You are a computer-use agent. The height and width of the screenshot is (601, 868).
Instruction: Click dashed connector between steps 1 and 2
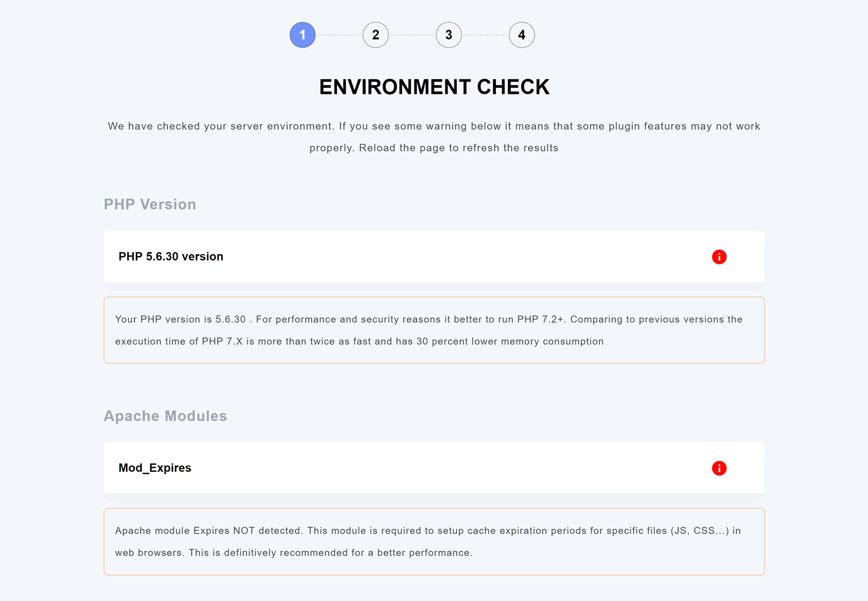(339, 35)
